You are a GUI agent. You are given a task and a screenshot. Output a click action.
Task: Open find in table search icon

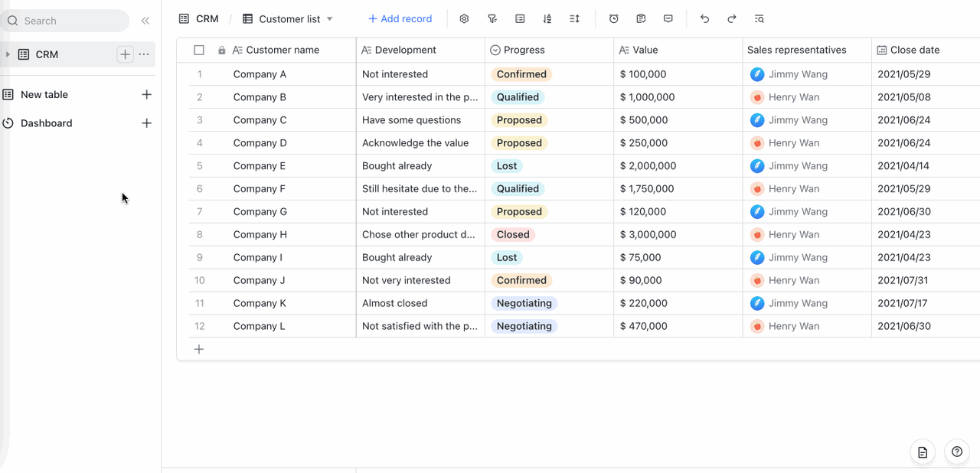pyautogui.click(x=759, y=19)
